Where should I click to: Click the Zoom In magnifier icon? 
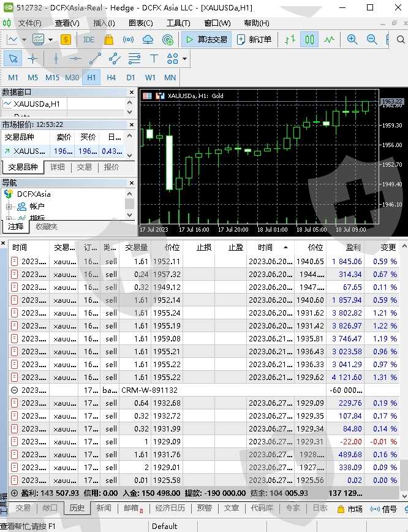point(352,39)
